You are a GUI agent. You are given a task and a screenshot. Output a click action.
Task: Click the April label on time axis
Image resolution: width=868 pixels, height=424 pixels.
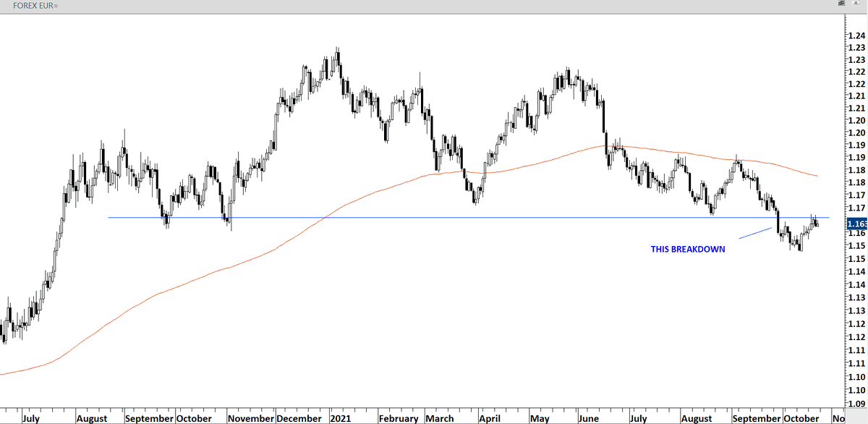click(490, 418)
